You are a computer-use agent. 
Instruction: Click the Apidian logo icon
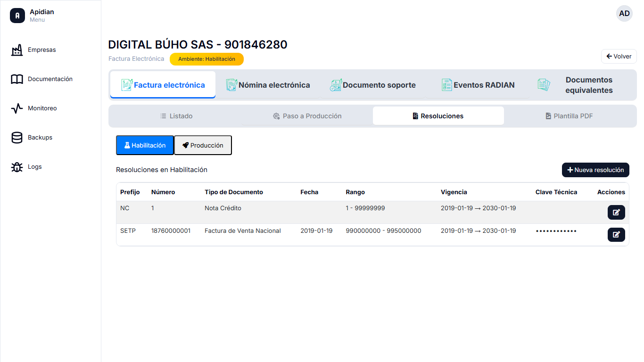(17, 16)
